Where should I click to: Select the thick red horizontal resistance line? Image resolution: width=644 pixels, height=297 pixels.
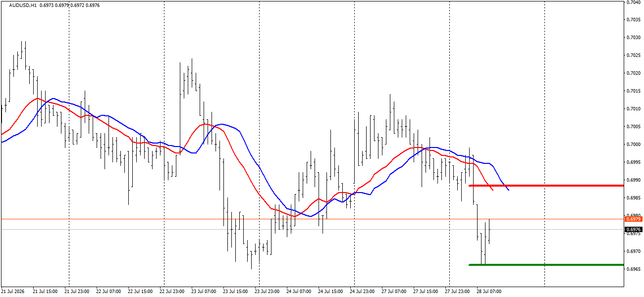546,186
